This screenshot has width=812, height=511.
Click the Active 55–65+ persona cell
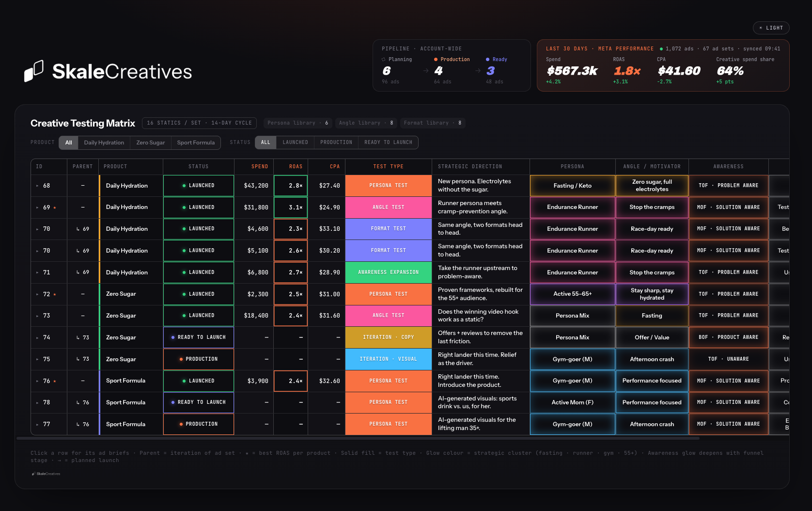pyautogui.click(x=572, y=294)
